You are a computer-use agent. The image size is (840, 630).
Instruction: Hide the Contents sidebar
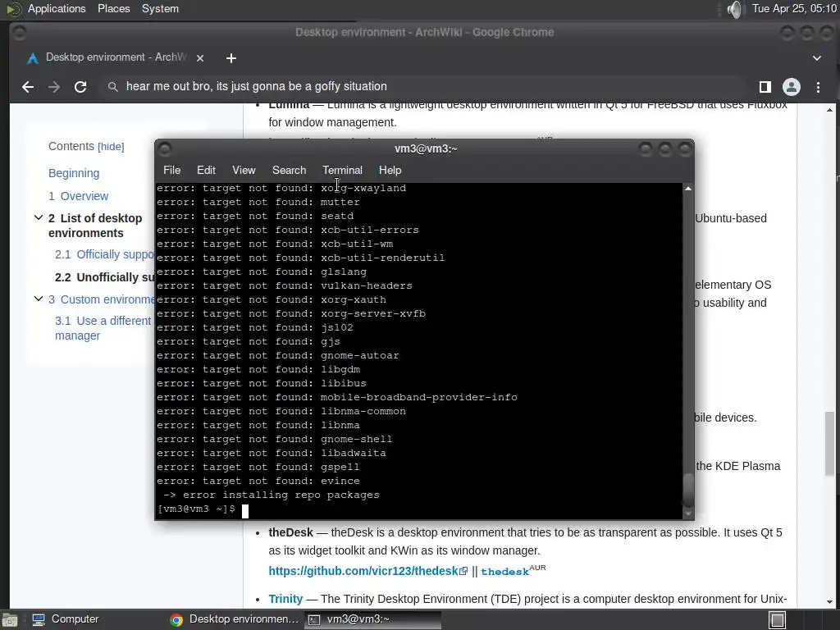(111, 147)
